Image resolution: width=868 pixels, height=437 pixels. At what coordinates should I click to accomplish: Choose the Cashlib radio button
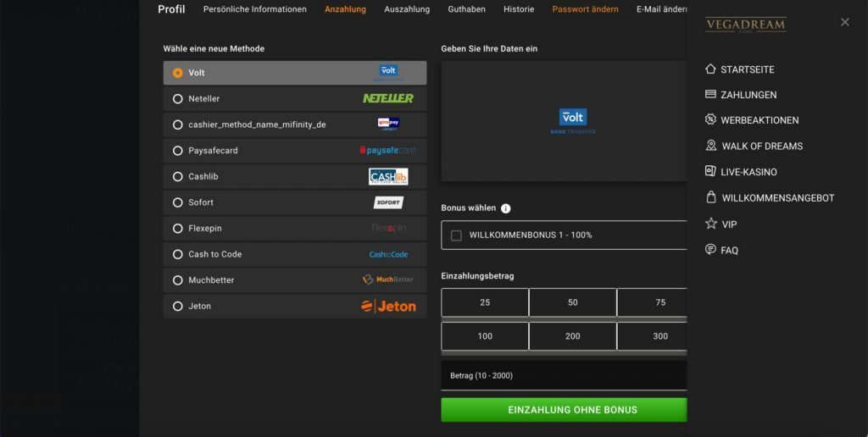click(x=178, y=176)
